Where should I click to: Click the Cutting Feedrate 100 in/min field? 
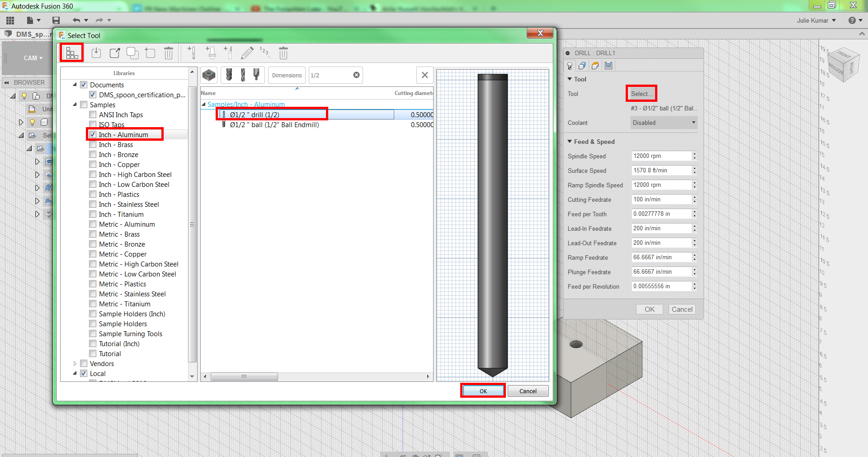[x=662, y=200]
